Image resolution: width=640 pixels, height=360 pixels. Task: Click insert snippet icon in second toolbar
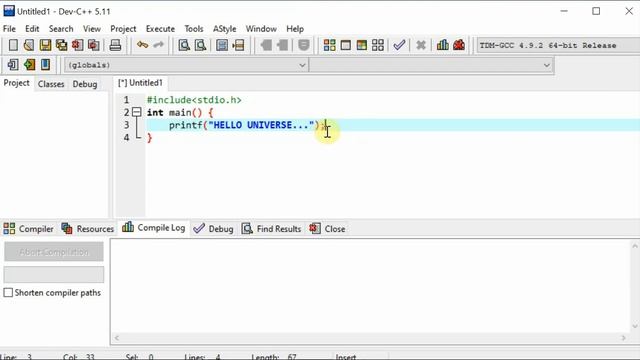click(x=13, y=64)
